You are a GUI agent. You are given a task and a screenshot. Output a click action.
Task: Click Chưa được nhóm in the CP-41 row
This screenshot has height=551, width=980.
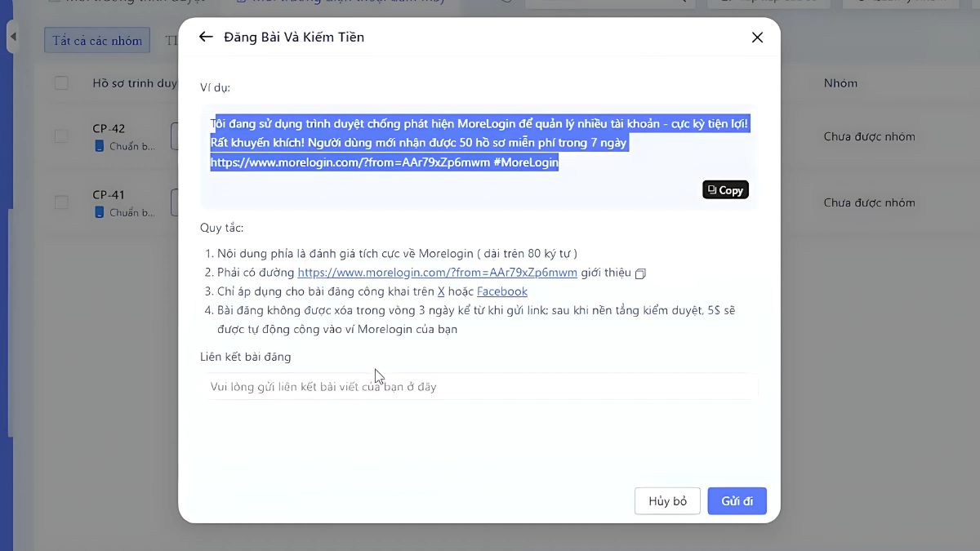(869, 202)
